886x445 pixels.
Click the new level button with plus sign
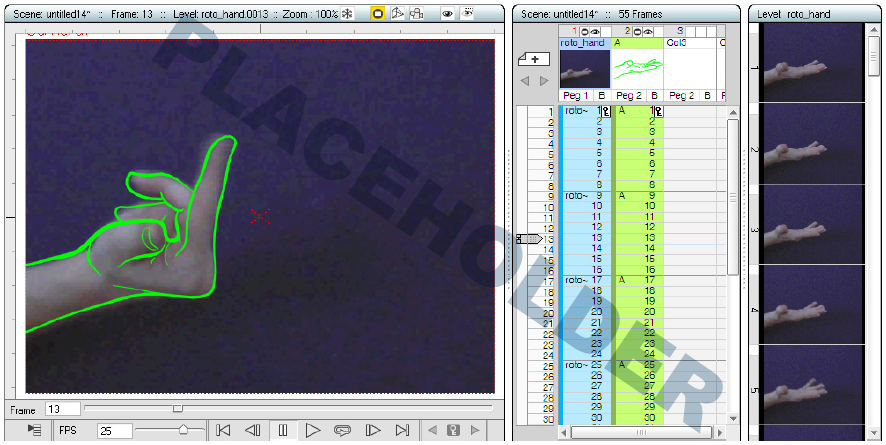[533, 59]
